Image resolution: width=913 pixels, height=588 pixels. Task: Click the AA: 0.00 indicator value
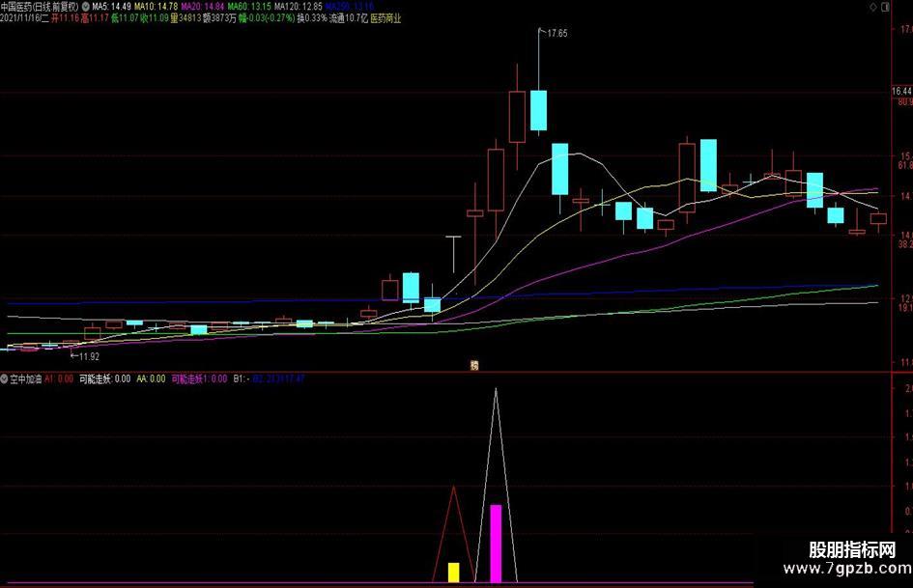151,379
